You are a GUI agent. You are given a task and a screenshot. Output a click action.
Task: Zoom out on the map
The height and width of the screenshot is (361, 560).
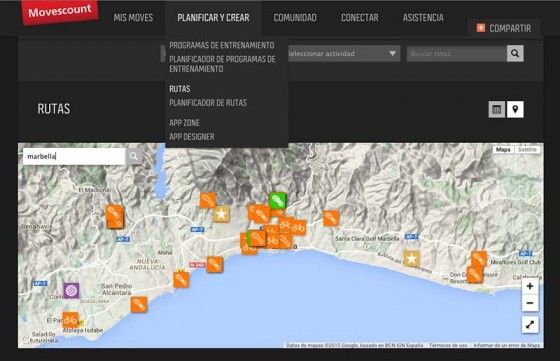(x=530, y=303)
